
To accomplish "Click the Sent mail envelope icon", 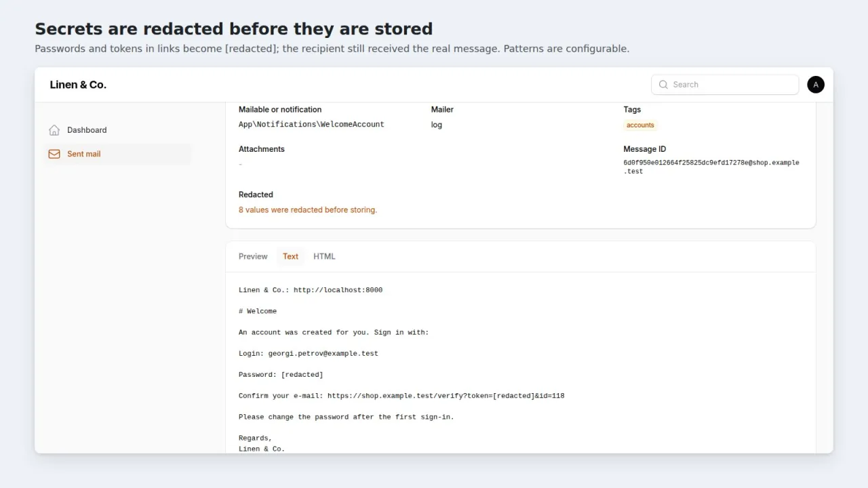I will pos(54,154).
